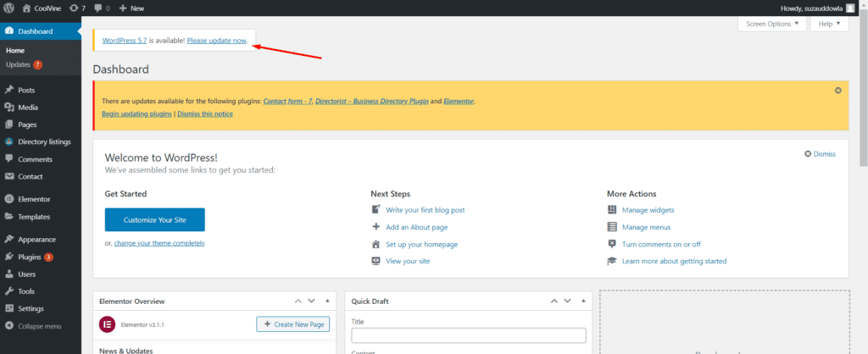The height and width of the screenshot is (354, 868).
Task: Move Quick Draft widget down
Action: coord(567,301)
